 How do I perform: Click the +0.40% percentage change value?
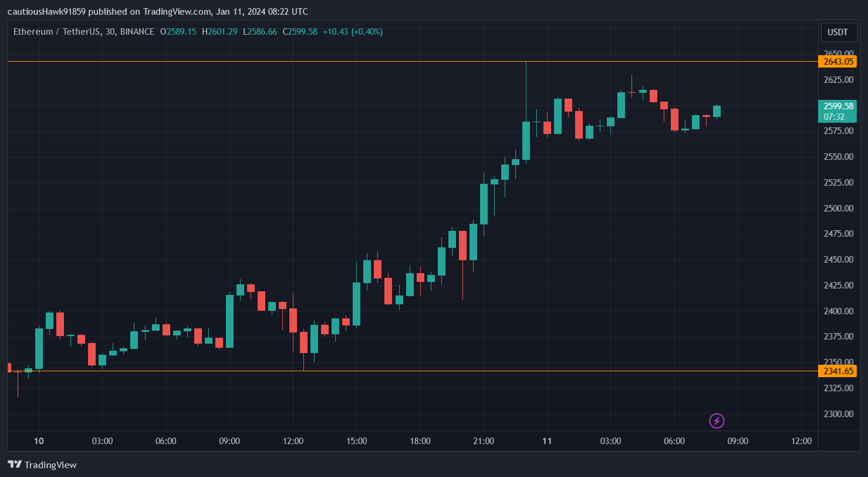[x=366, y=32]
